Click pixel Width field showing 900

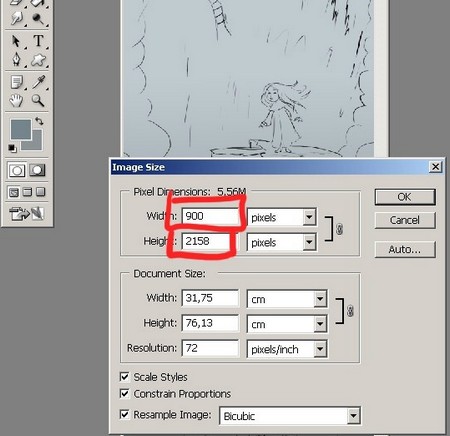(x=210, y=216)
